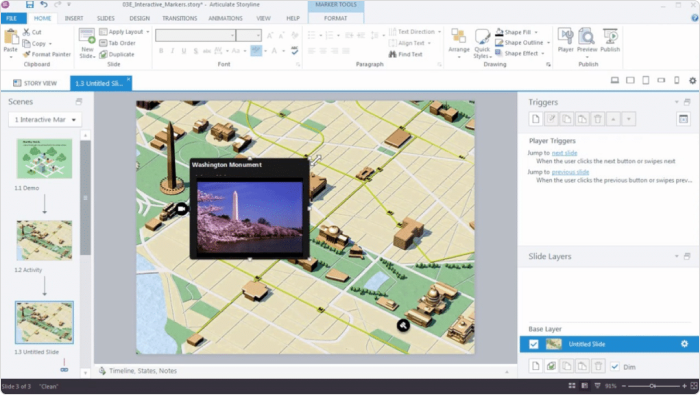Toggle Italic formatting
The width and height of the screenshot is (700, 395).
[172, 51]
